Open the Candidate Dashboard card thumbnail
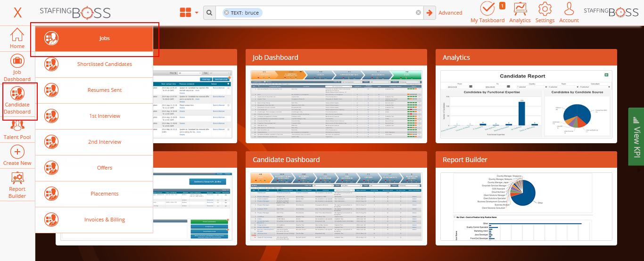 pos(336,207)
